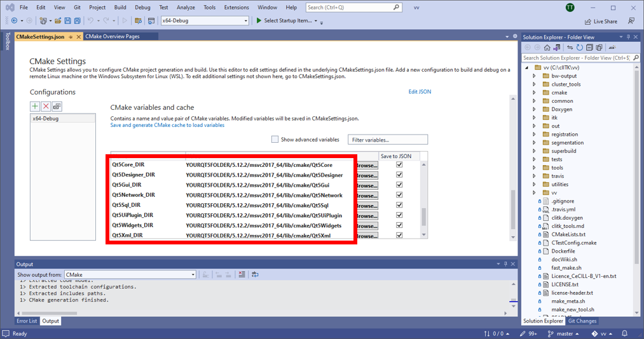Click the green Start play icon
This screenshot has height=339, width=644.
tap(259, 20)
